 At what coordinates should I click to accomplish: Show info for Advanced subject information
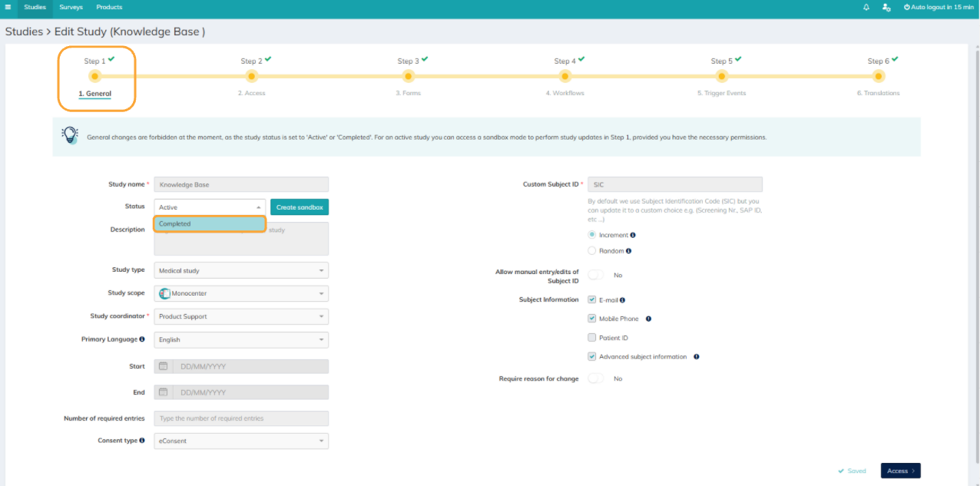(x=696, y=356)
